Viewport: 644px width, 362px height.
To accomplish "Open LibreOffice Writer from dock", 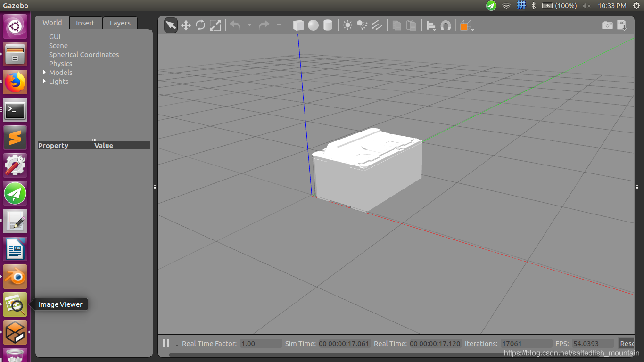I will 15,249.
